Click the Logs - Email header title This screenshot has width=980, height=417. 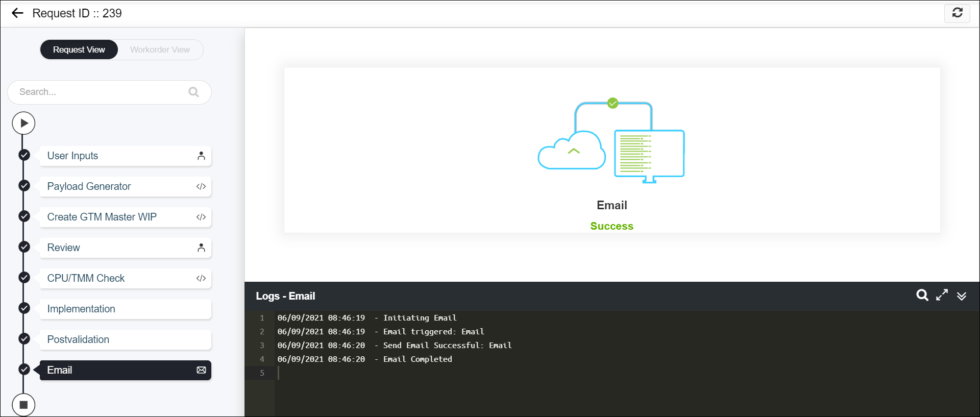click(285, 296)
